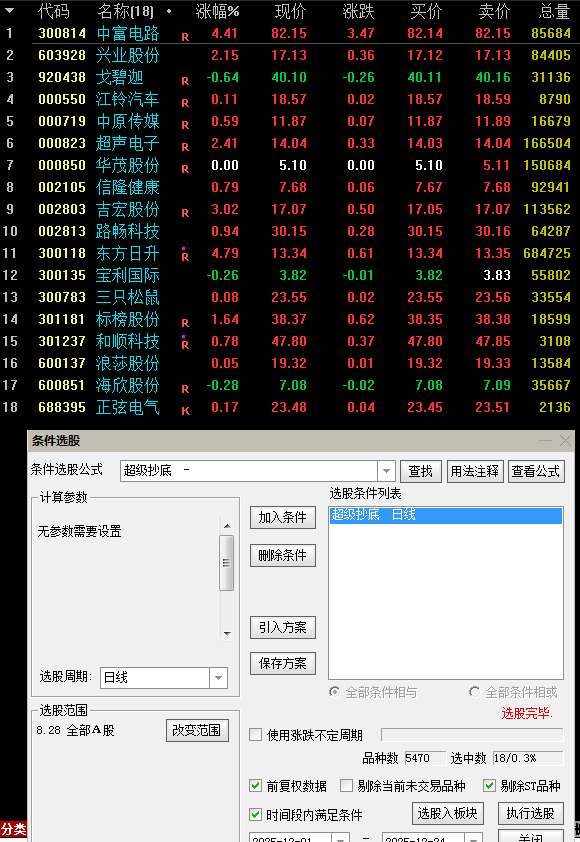Toggle the 前复权数据 checkbox
Screen dimensions: 580x842
coord(256,786)
